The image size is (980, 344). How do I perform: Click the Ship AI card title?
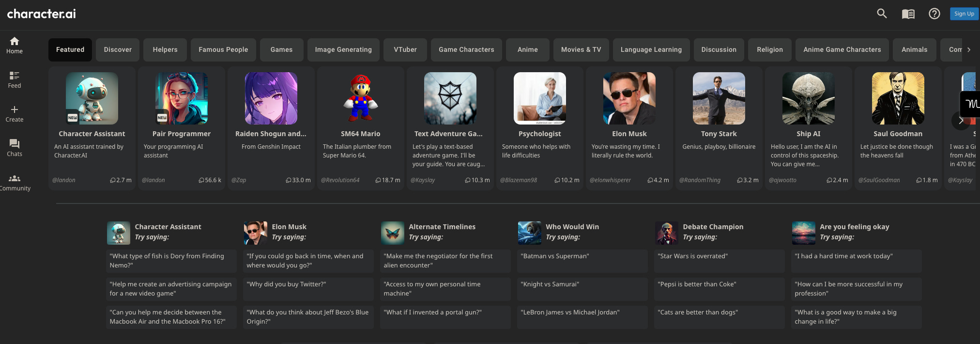tap(809, 134)
